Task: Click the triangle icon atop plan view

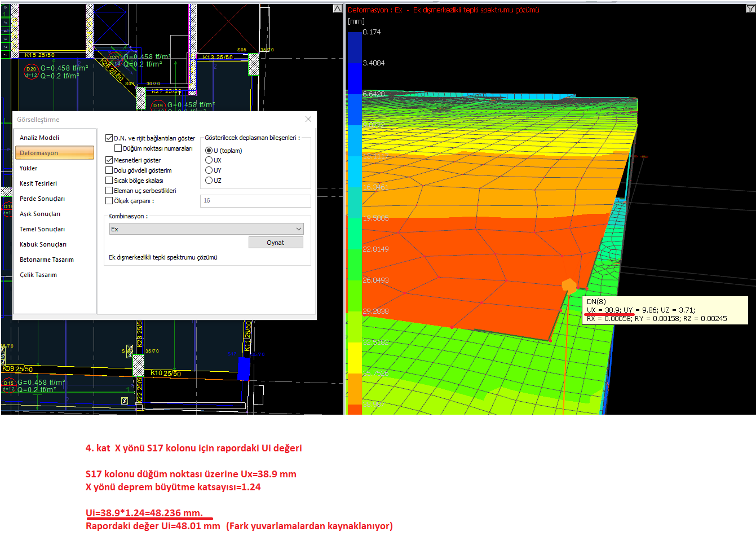Action: coord(337,8)
